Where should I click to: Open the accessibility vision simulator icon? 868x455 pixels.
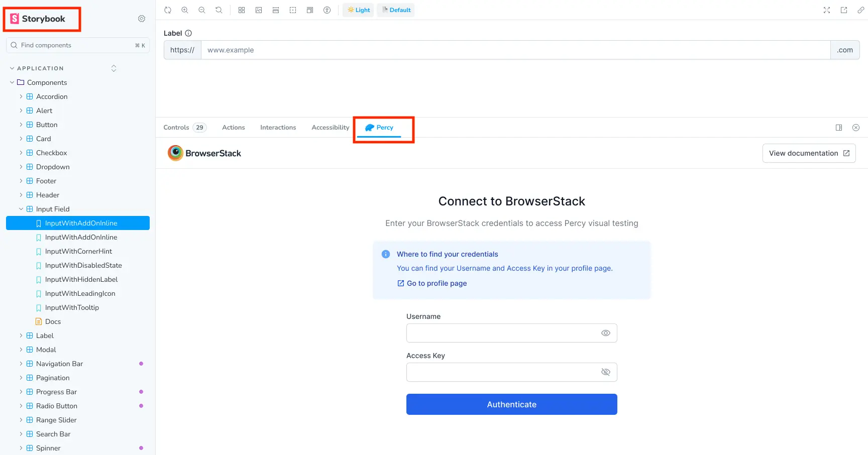coord(327,10)
